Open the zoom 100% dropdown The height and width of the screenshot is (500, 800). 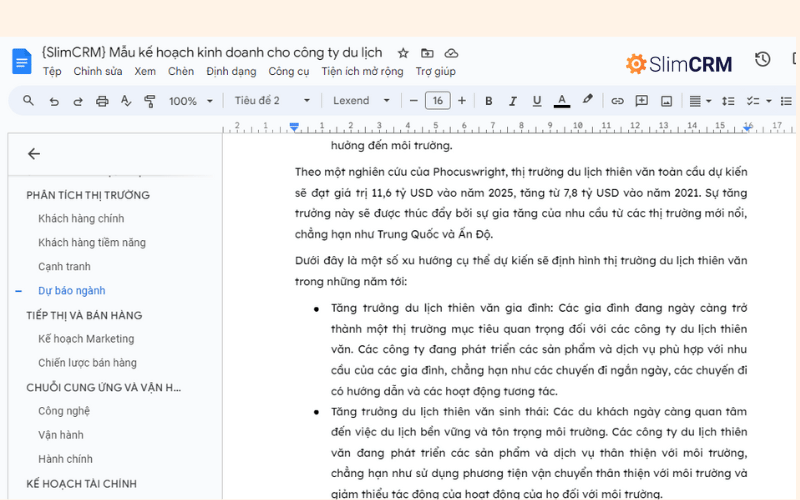[x=191, y=101]
